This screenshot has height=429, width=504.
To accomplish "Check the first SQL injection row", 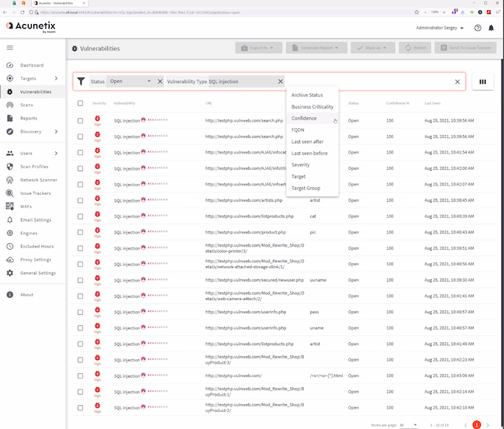I will (x=80, y=121).
